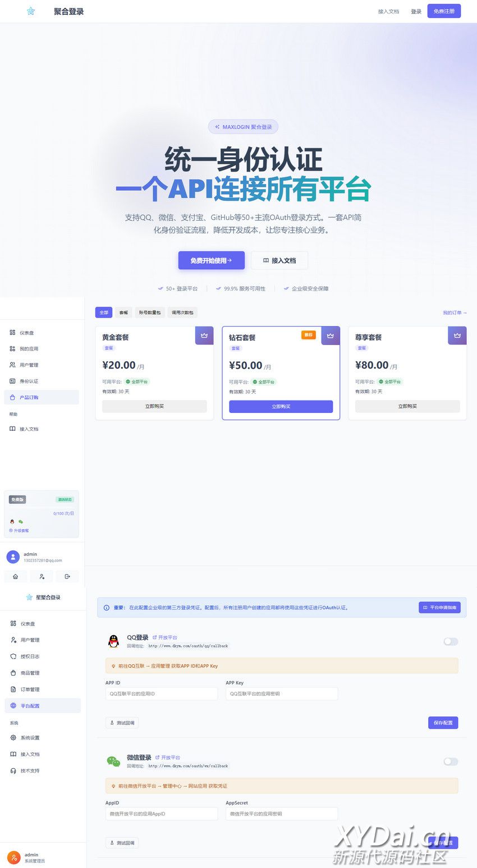
Task: Enable the QQ登录 toggle switch
Action: coord(451,641)
